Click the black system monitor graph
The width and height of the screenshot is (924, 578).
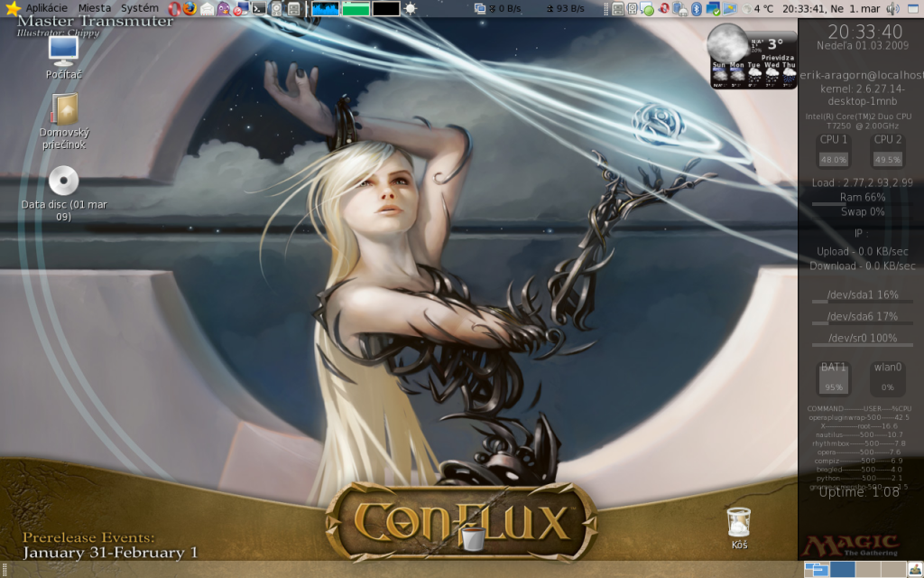pyautogui.click(x=386, y=8)
